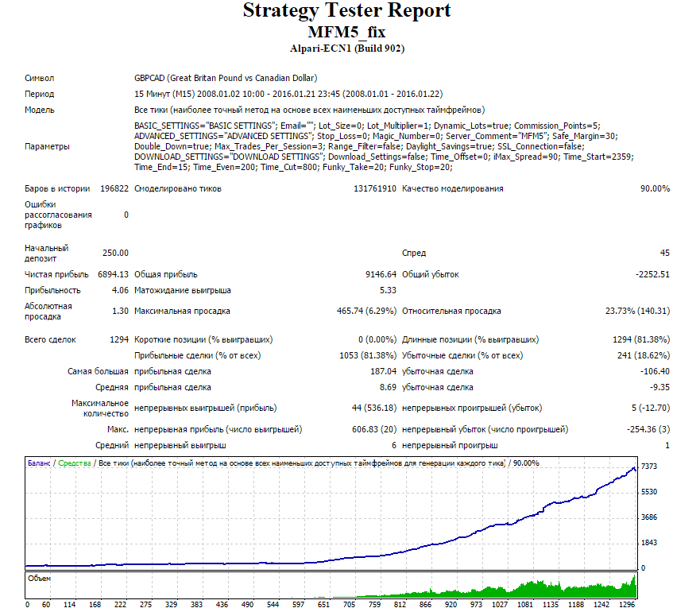Click the max consecutive loss -254.36 (3)

(x=648, y=429)
